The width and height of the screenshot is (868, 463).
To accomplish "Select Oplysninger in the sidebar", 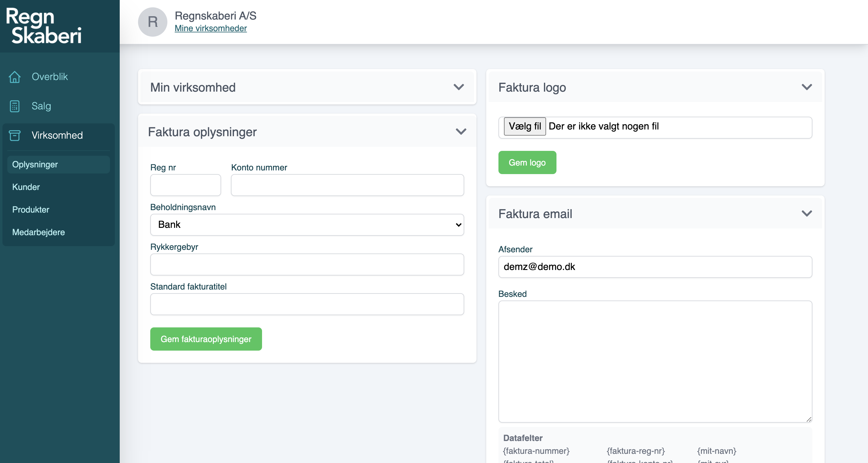I will click(x=35, y=164).
